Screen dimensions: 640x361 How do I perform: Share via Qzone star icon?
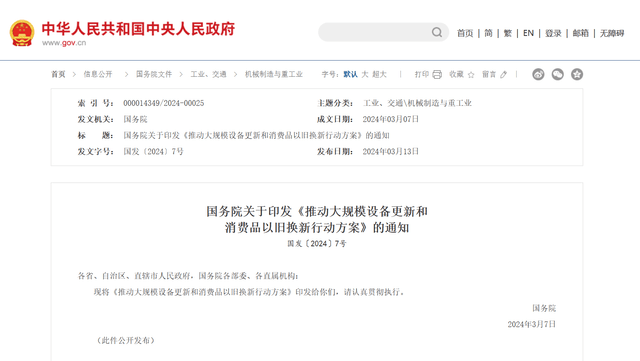pos(577,74)
